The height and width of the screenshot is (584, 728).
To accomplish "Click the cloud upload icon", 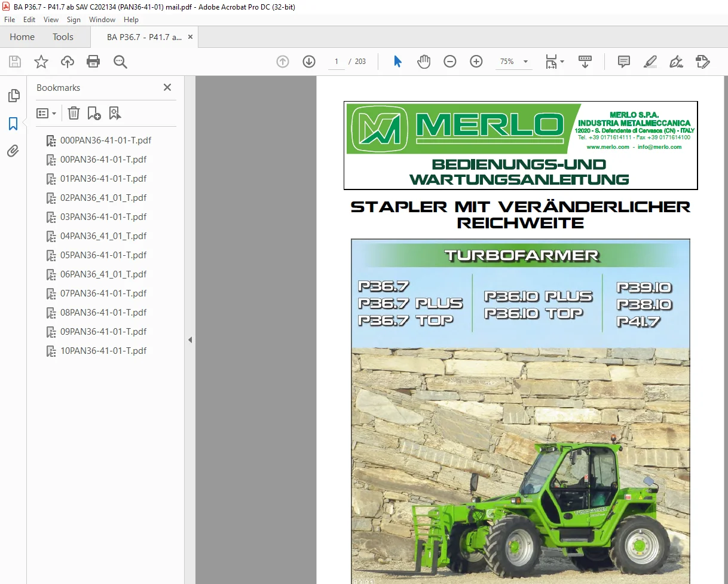I will pyautogui.click(x=68, y=62).
